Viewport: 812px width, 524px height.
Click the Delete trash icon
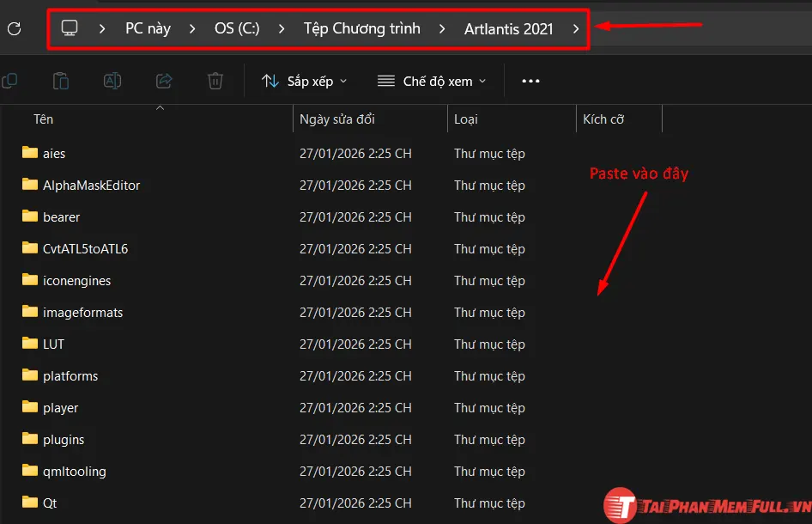[x=215, y=81]
